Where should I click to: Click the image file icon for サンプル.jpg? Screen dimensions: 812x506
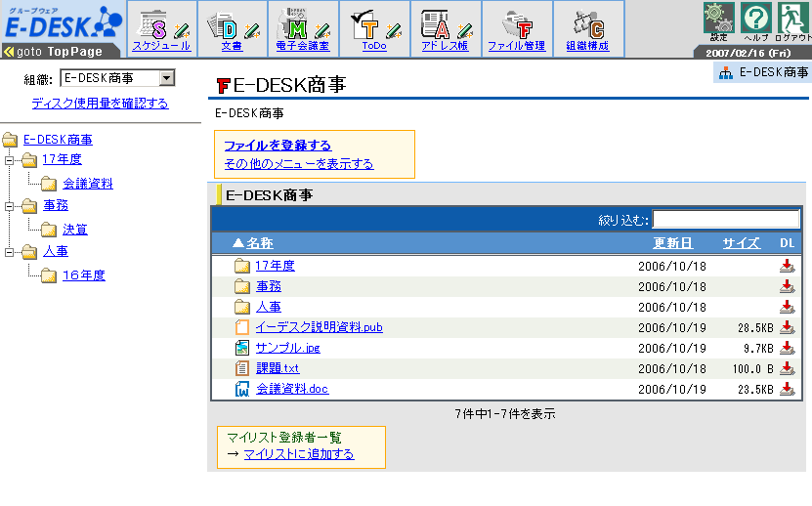tap(241, 348)
